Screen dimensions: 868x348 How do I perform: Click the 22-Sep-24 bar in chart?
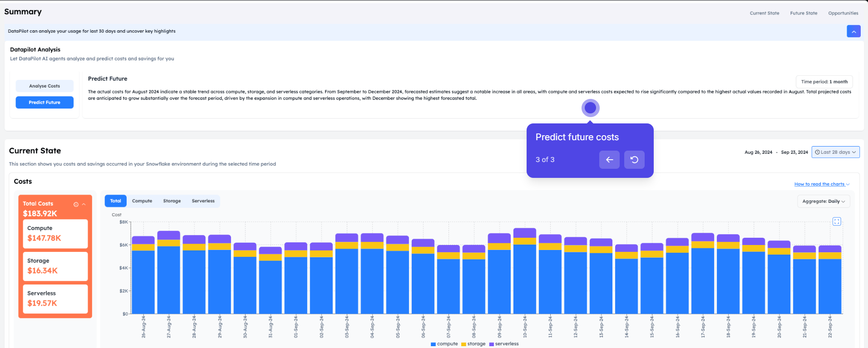click(x=830, y=279)
